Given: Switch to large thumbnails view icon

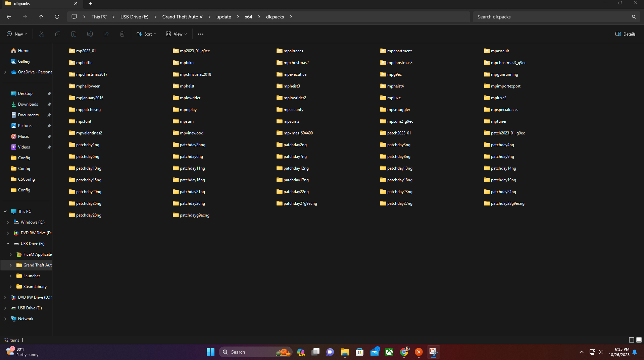Looking at the screenshot, I should pos(639,340).
